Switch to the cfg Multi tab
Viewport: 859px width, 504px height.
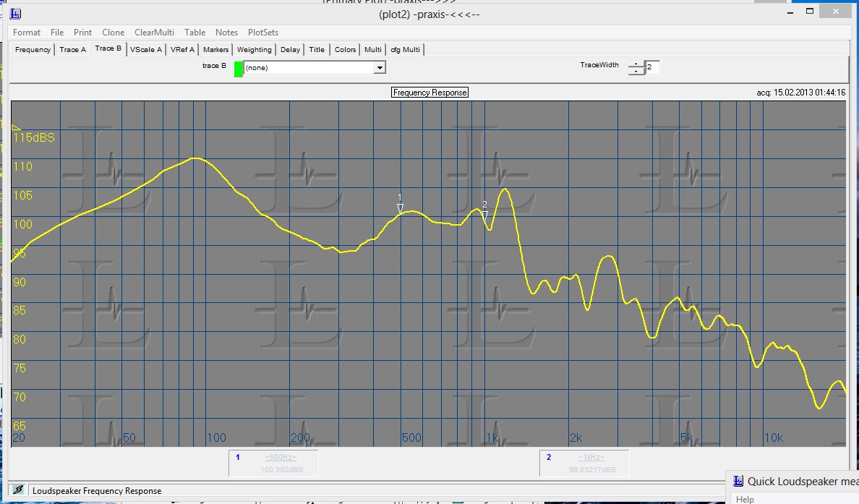point(405,49)
